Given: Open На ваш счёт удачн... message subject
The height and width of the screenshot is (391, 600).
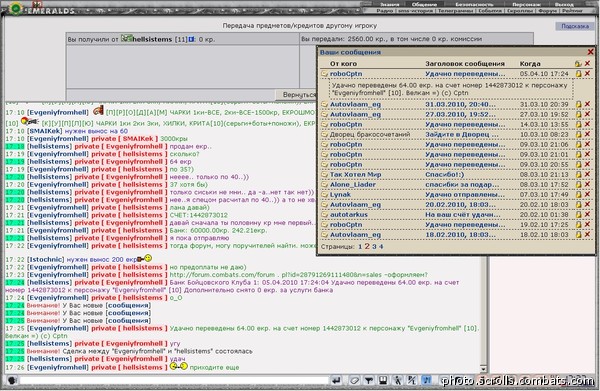Looking at the screenshot, I should point(463,215).
